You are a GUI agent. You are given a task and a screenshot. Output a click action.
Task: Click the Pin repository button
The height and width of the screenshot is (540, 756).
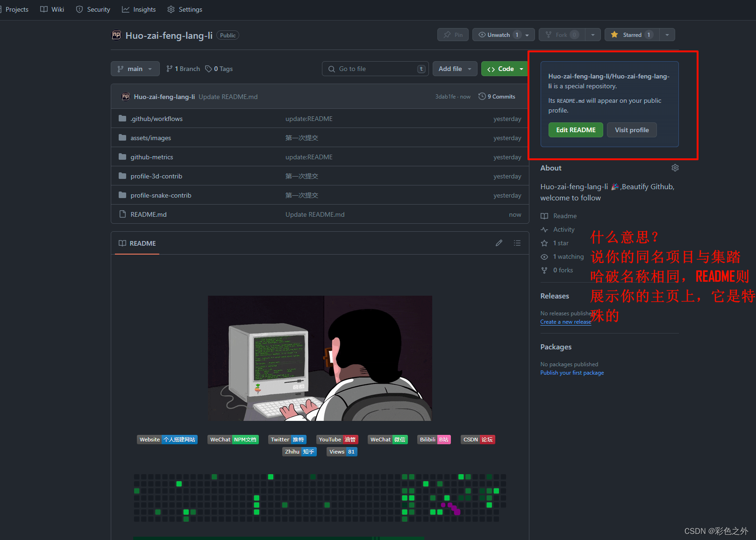[x=453, y=35]
